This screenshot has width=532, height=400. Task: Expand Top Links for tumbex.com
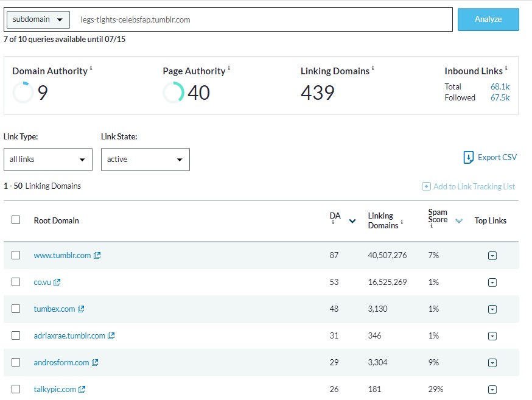tap(492, 309)
